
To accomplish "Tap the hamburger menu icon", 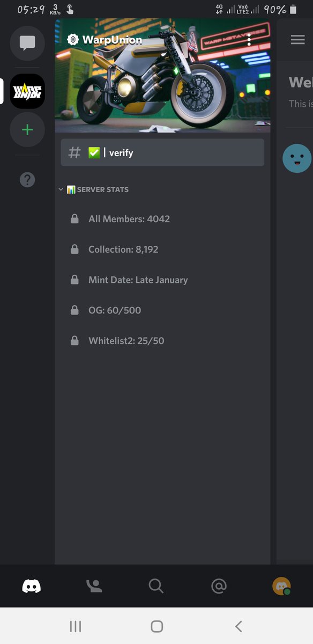I will [297, 40].
